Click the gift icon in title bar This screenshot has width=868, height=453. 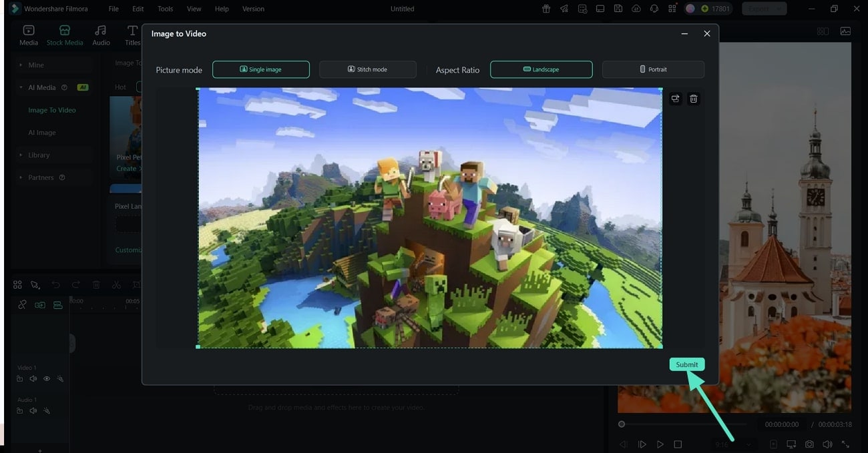(546, 9)
